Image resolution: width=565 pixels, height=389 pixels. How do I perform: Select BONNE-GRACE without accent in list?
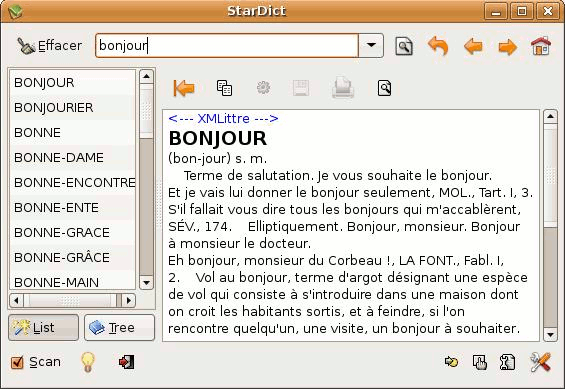(73, 232)
